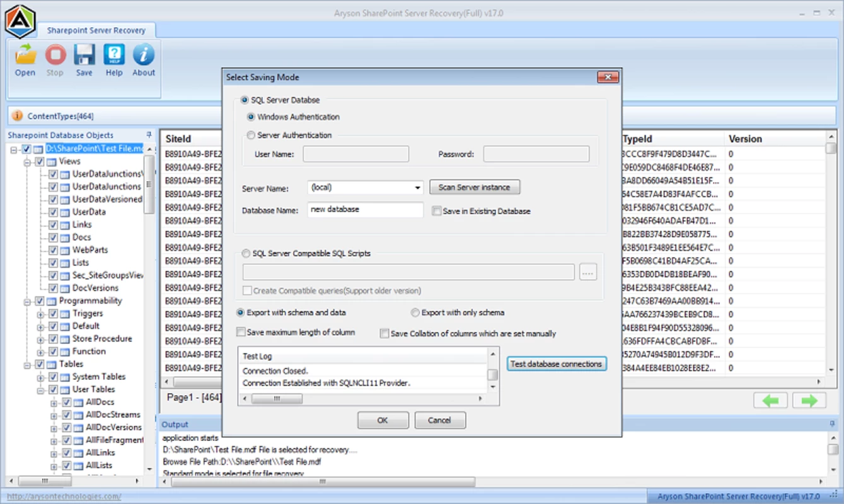Open the Server Name dropdown

417,188
